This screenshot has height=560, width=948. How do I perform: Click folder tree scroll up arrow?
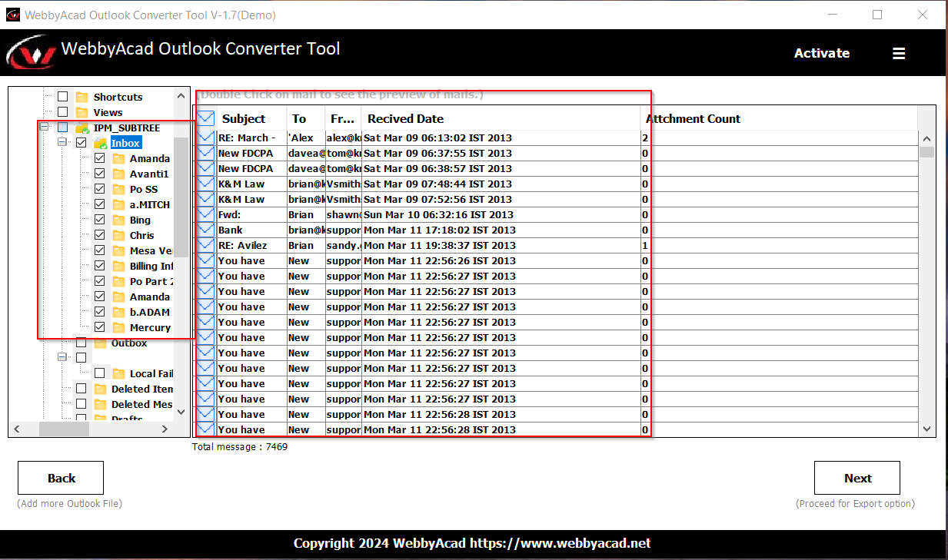click(181, 95)
